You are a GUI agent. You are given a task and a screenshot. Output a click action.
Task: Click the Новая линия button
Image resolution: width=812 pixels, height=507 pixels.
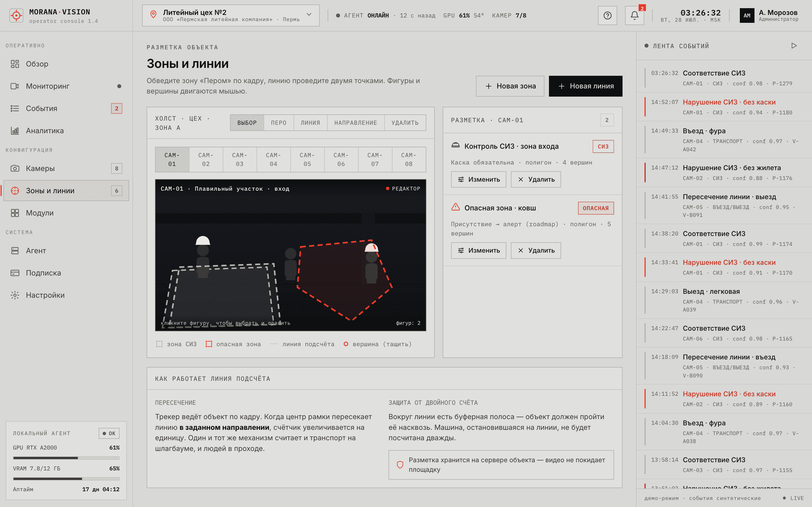(x=586, y=86)
